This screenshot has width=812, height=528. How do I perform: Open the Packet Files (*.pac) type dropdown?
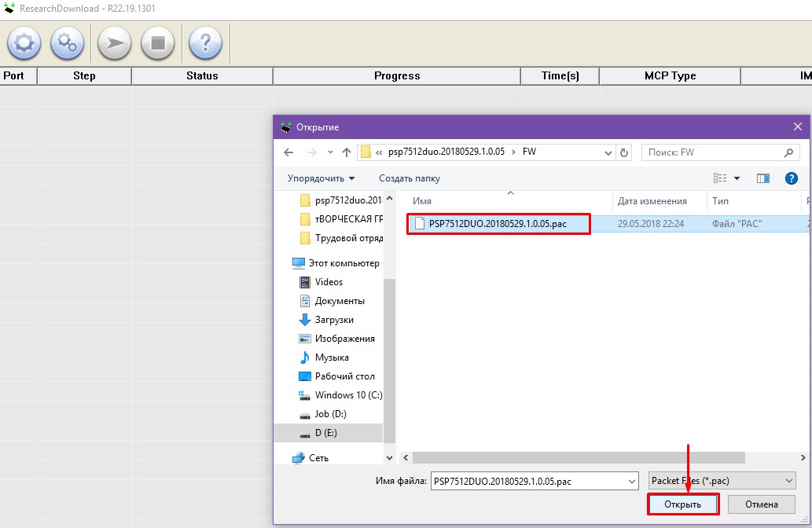[x=722, y=481]
